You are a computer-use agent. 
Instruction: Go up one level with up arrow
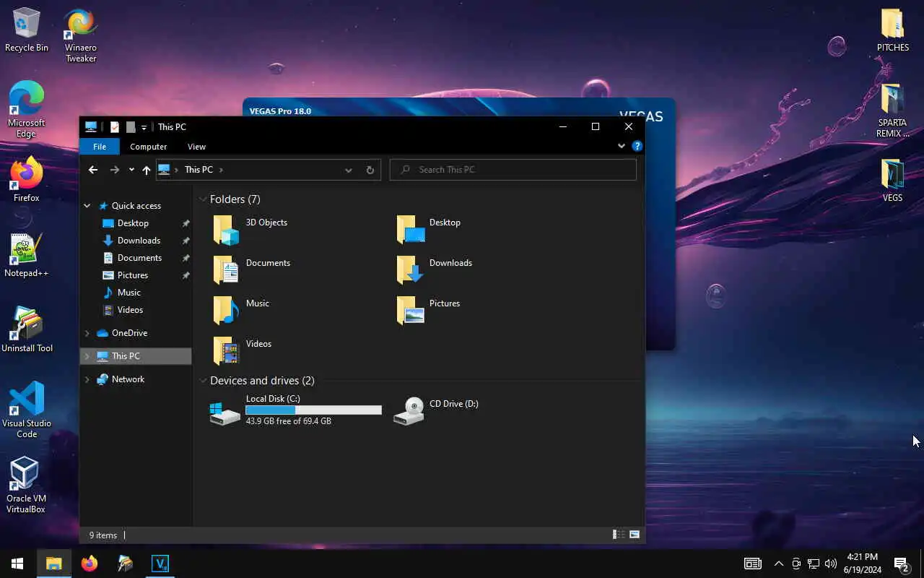[x=147, y=170]
